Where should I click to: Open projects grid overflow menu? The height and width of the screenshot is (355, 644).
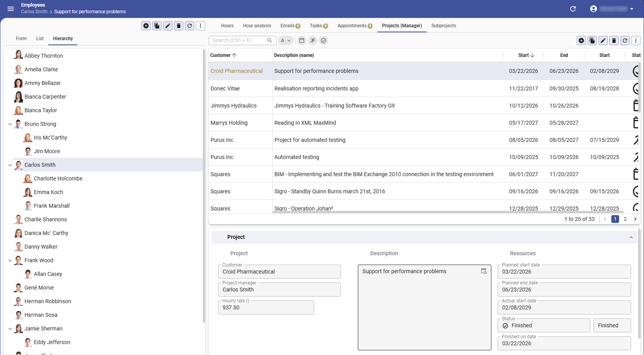click(636, 41)
